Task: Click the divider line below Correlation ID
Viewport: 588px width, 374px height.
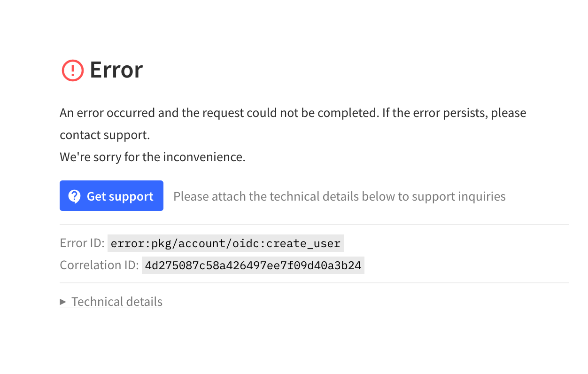Action: (314, 283)
